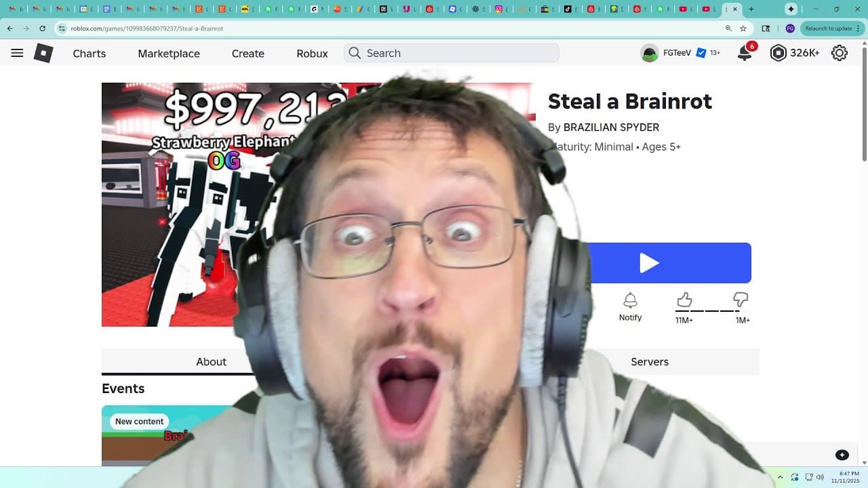This screenshot has width=868, height=488.
Task: Show hidden system tray icons chevron
Action: (x=780, y=477)
